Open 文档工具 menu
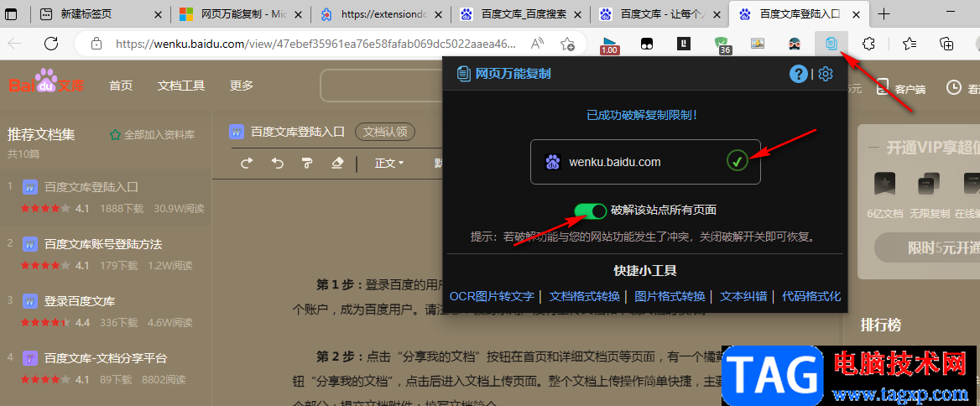This screenshot has height=406, width=980. click(181, 86)
